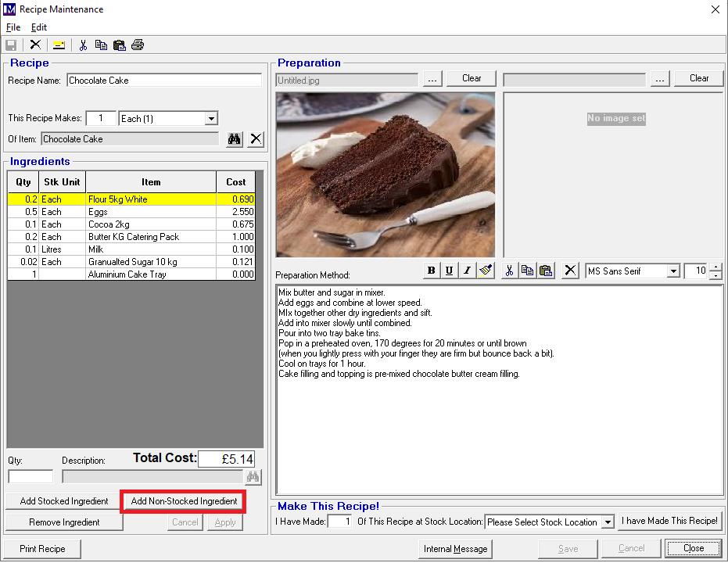Viewport: 728px width, 563px height.
Task: Click the Delete X icon in the top toolbar
Action: pyautogui.click(x=35, y=45)
